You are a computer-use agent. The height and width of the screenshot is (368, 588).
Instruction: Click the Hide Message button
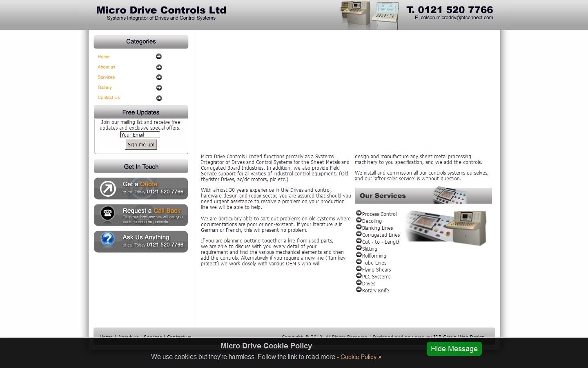click(454, 349)
